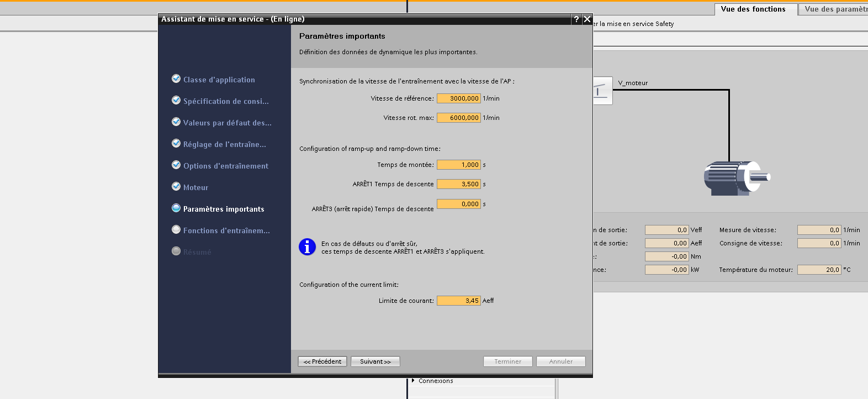The image size is (868, 399).
Task: Click the Options d'entraînement checkmark icon
Action: point(176,165)
